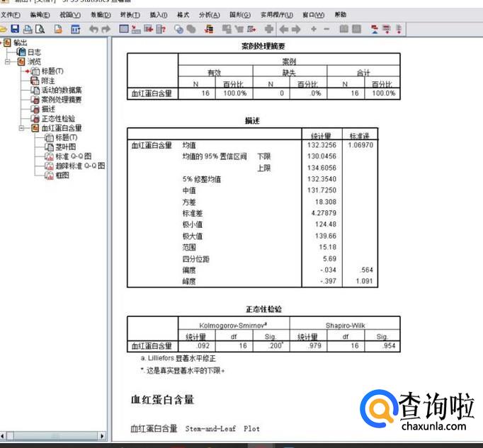Collapse the 血红蛋白含量 tree node
This screenshot has height=448, width=483.
pyautogui.click(x=21, y=128)
